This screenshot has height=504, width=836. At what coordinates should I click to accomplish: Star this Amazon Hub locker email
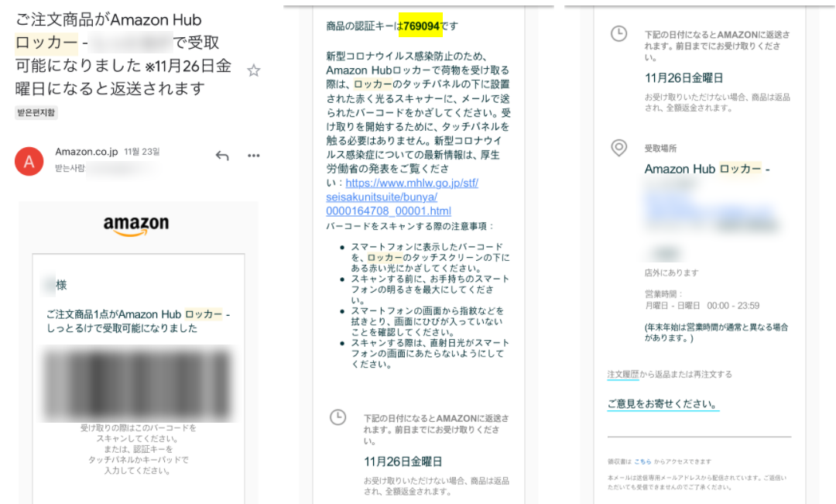[x=254, y=70]
